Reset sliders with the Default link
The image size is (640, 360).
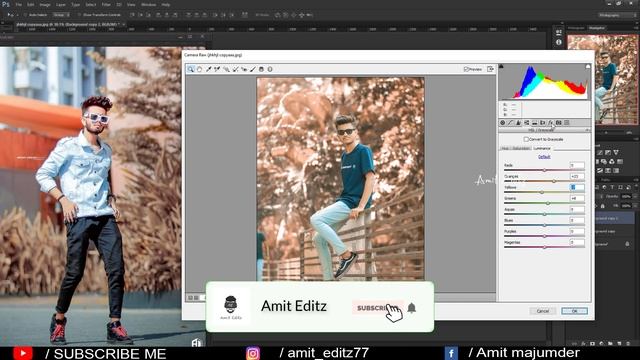[544, 157]
